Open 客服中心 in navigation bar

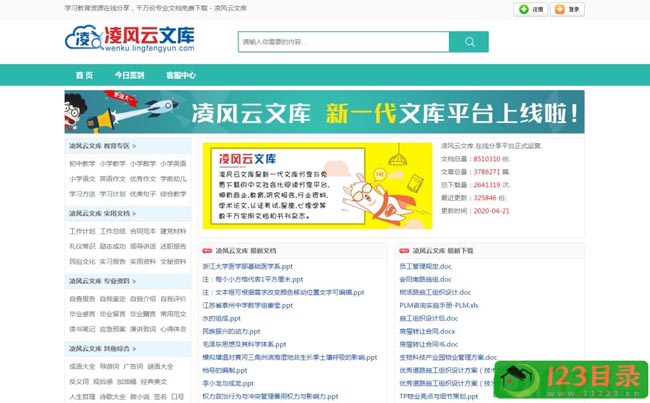[x=181, y=75]
